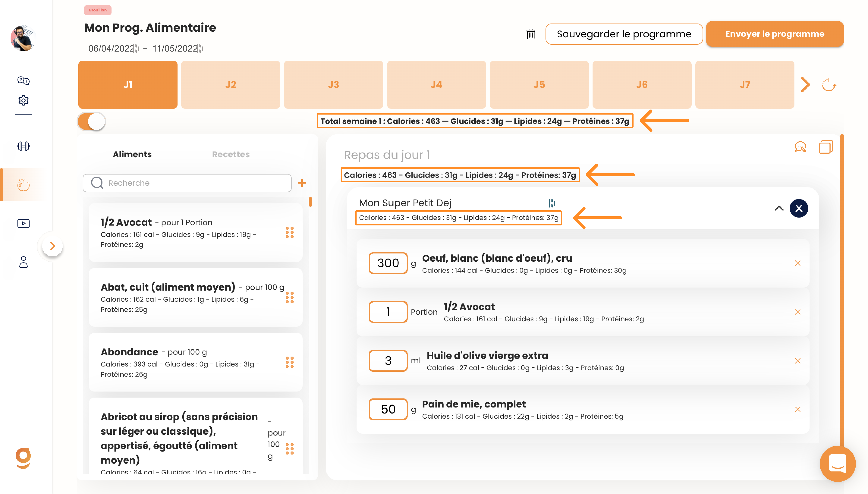Click the Brouillon status badge

point(98,10)
